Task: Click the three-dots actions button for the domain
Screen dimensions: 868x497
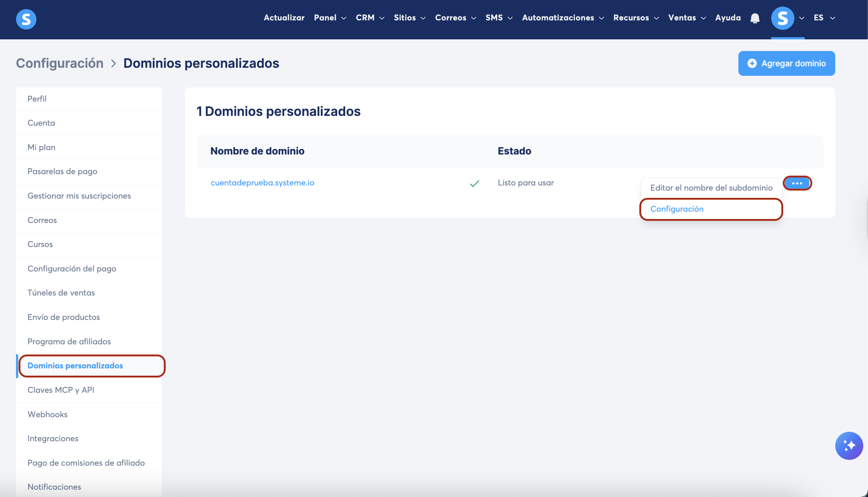Action: tap(797, 183)
